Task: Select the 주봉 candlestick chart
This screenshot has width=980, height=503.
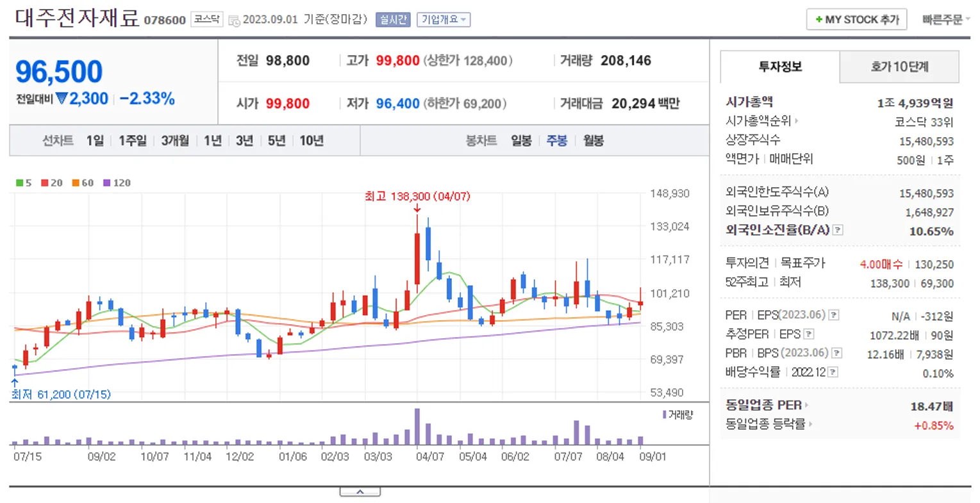Action: click(x=557, y=141)
